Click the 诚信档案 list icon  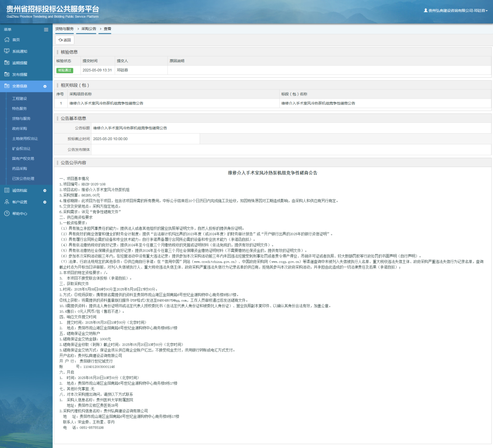(7, 190)
